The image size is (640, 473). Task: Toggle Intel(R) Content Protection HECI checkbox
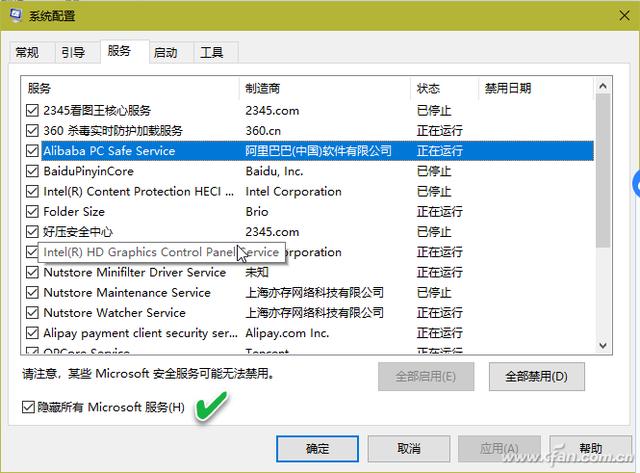[32, 191]
